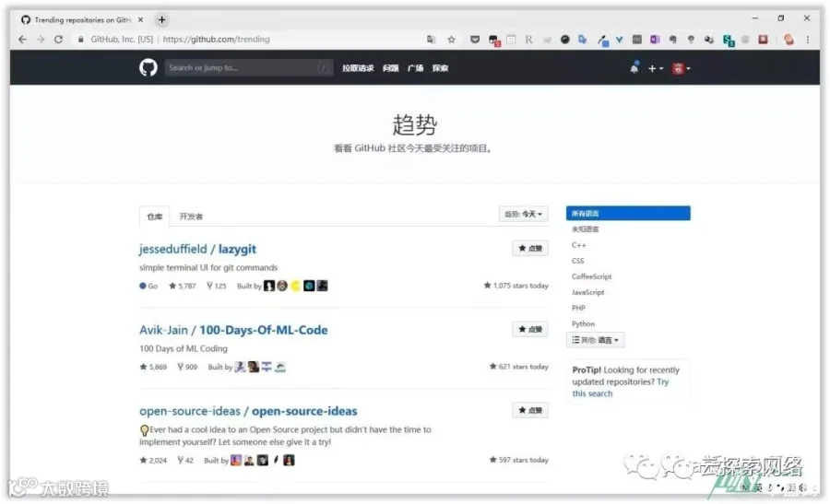Open 拉取请求 in the header nav
The image size is (830, 504).
358,67
